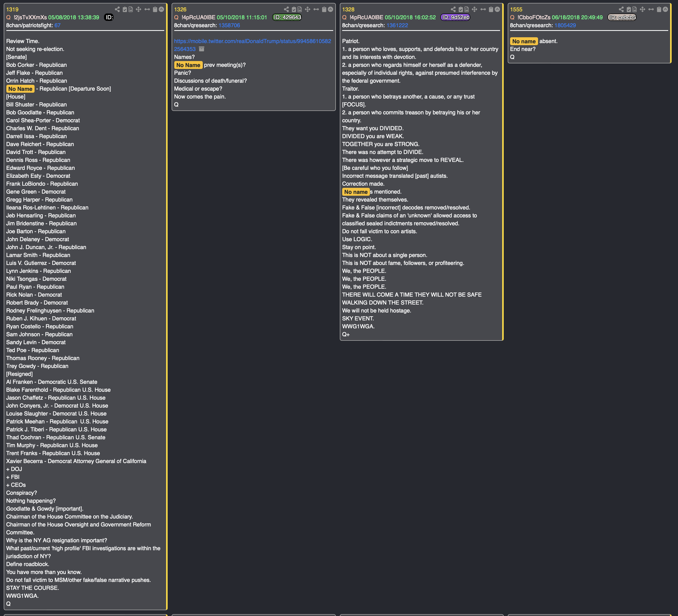Image resolution: width=678 pixels, height=616 pixels.
Task: Click four-way move icon on post 1326
Action: tap(307, 10)
